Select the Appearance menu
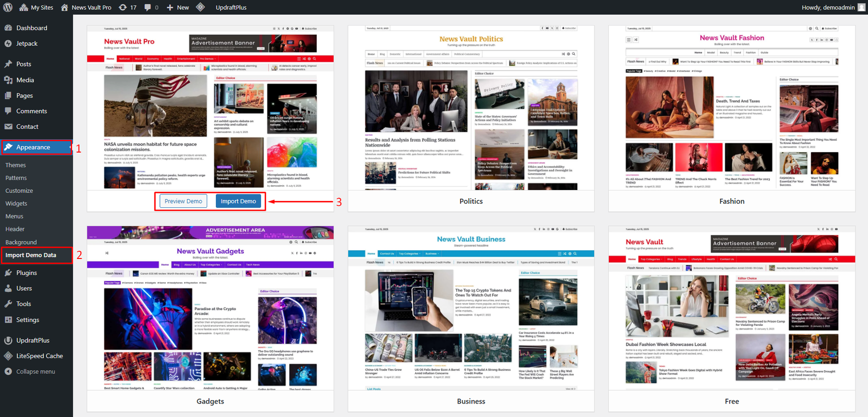 click(x=36, y=147)
